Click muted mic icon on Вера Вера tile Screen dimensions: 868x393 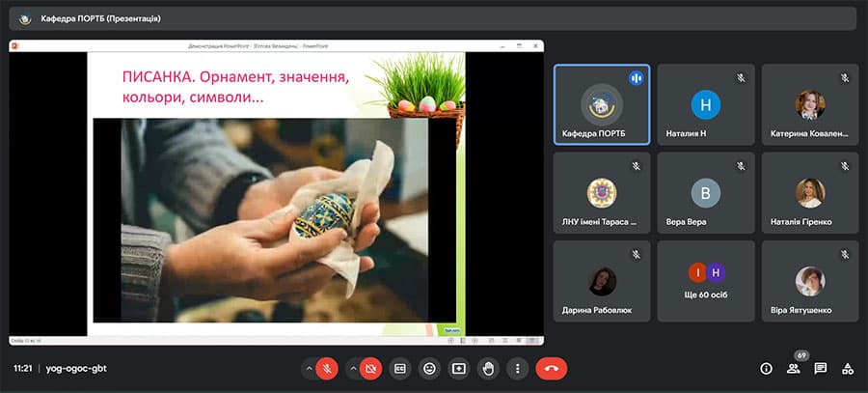[x=741, y=166]
